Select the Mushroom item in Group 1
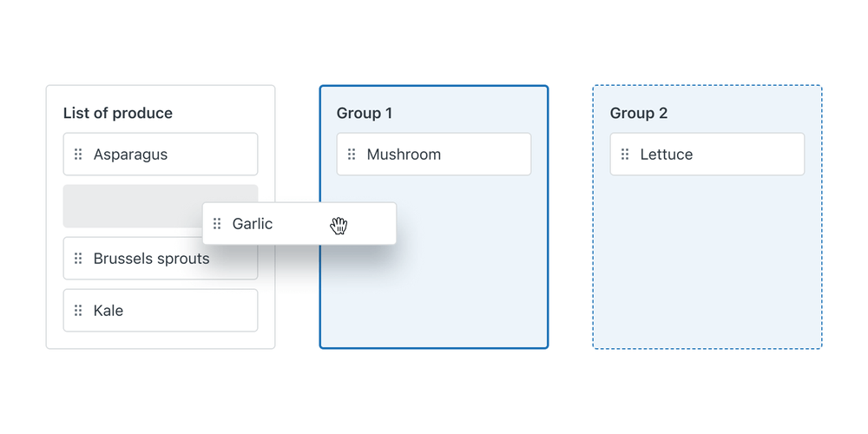This screenshot has width=868, height=434. 434,154
